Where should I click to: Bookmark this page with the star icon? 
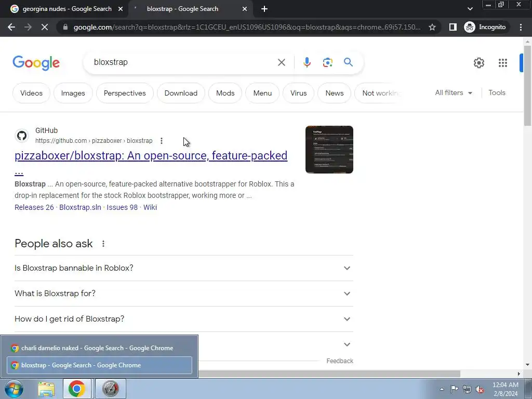(x=432, y=27)
